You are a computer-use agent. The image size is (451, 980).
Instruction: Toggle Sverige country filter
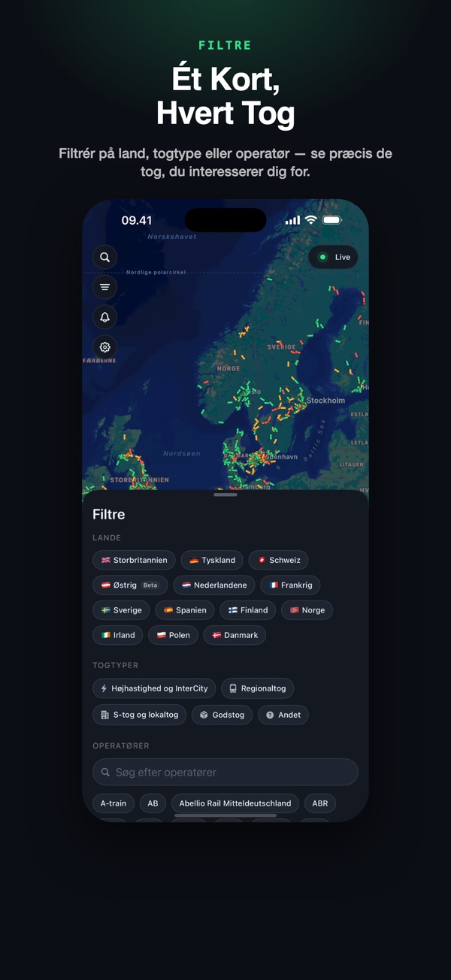pyautogui.click(x=121, y=610)
